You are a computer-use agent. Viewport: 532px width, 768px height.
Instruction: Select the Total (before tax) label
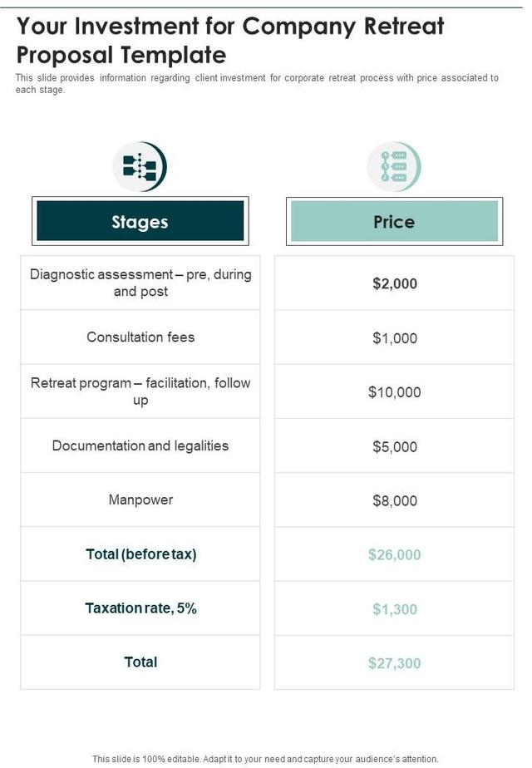click(140, 554)
